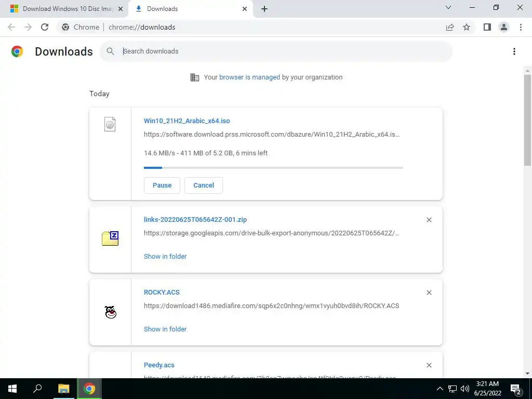
Task: Remove ROCKY.ACS from downloads list
Action: (x=429, y=292)
